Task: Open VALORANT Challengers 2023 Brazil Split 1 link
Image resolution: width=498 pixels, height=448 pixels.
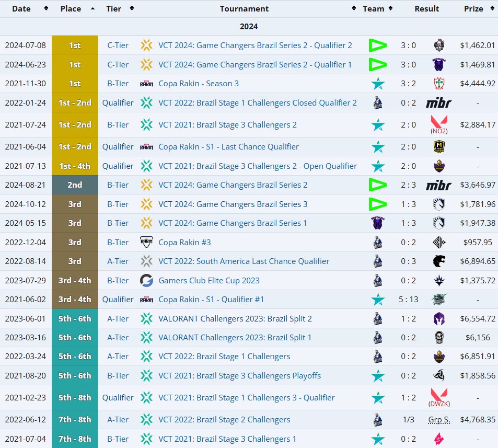Action: [235, 337]
